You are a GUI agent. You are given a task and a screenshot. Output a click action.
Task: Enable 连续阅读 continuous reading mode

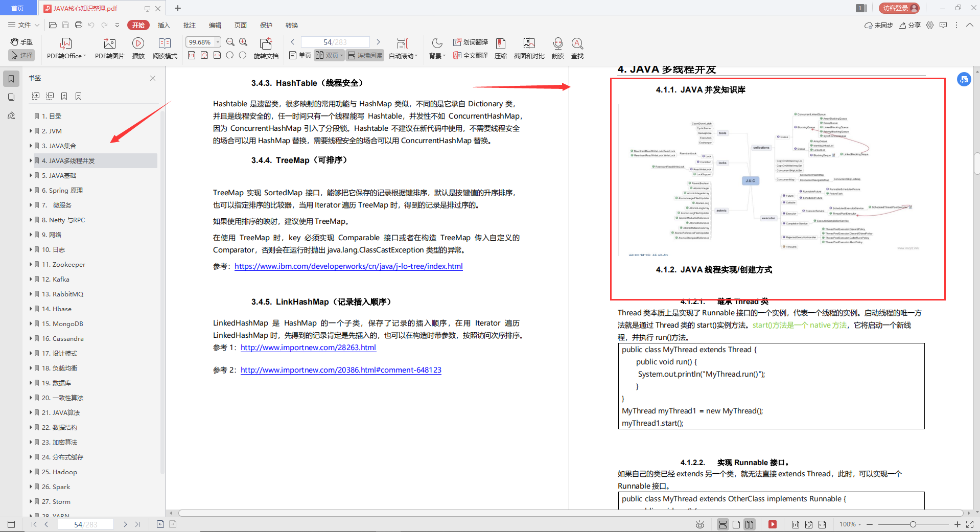click(x=364, y=55)
